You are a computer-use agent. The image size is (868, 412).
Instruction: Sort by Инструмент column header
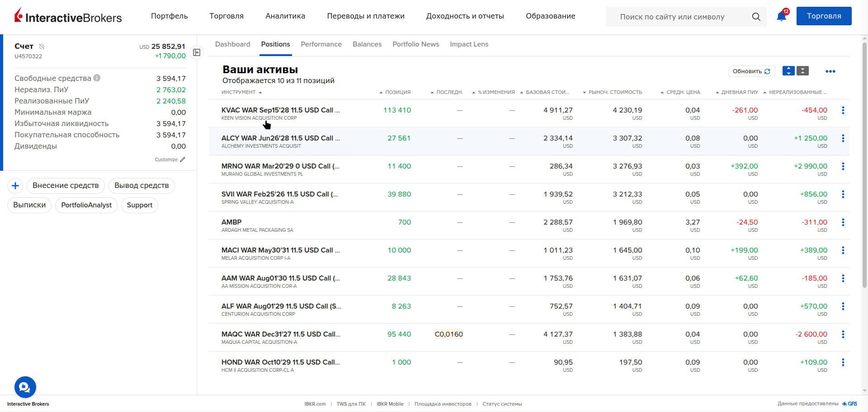(x=239, y=92)
